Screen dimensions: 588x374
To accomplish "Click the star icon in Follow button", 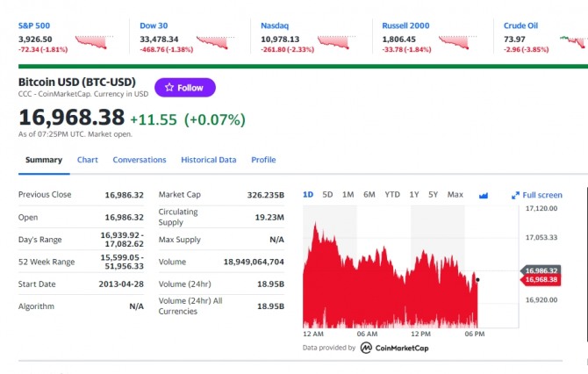I will coord(169,88).
